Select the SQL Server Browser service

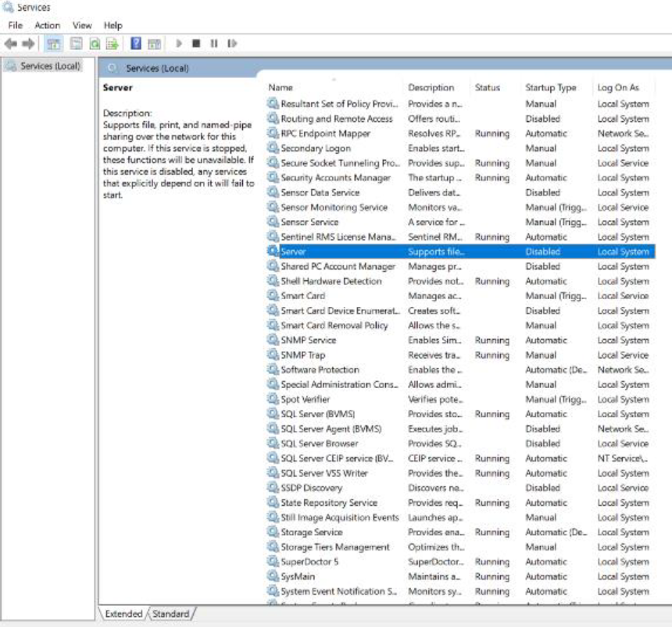(319, 444)
